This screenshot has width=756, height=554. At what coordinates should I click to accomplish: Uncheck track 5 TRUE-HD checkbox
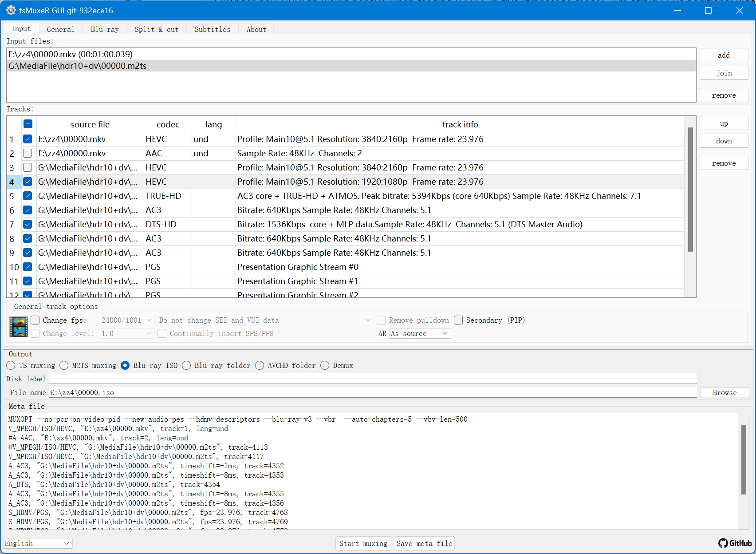tap(28, 196)
